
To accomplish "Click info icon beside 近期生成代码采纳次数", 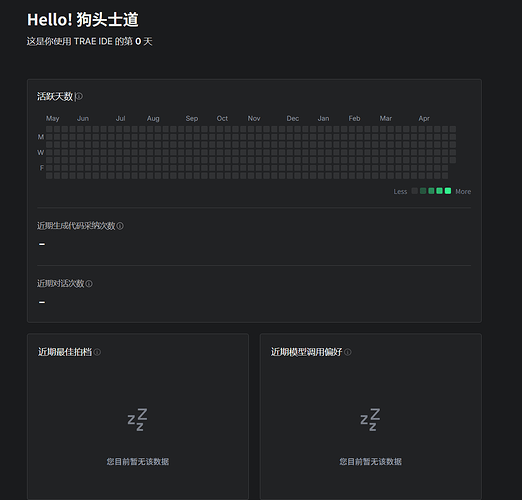I will [x=120, y=226].
